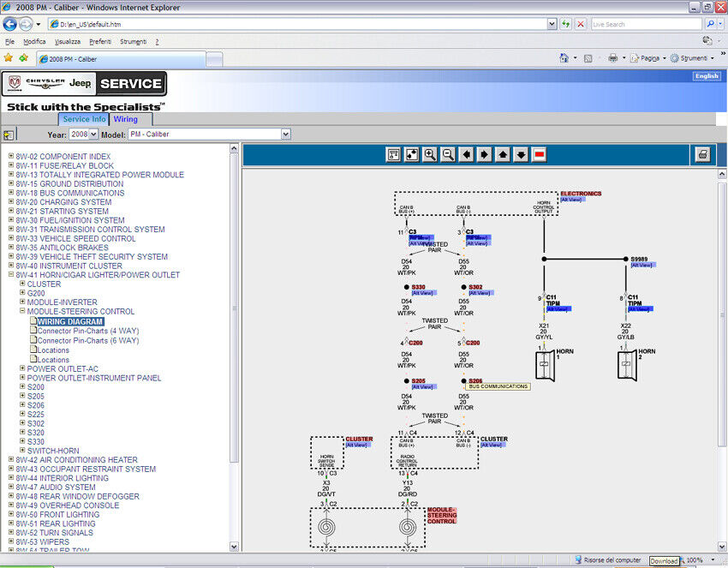Click inside the Live Search box
728x568 pixels.
point(645,24)
